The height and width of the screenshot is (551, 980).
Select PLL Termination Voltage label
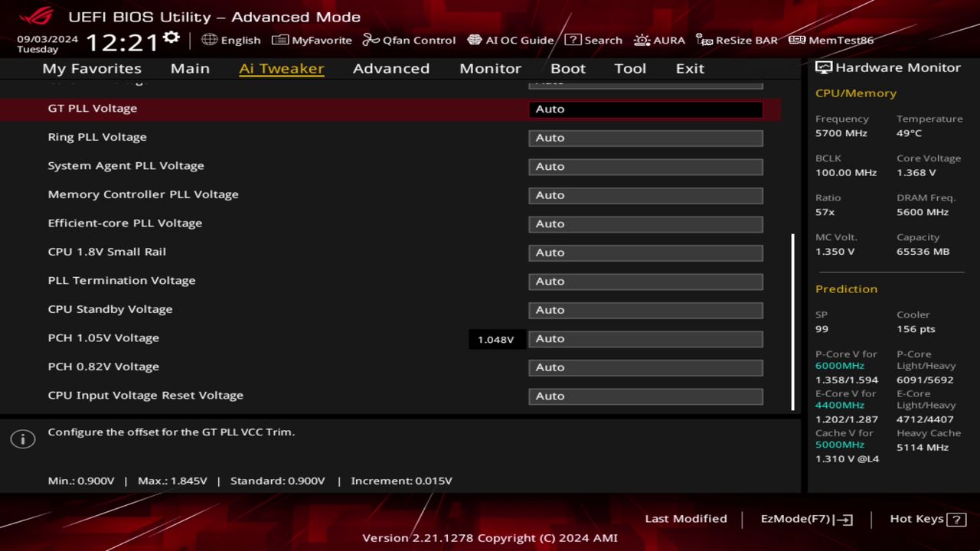point(122,281)
